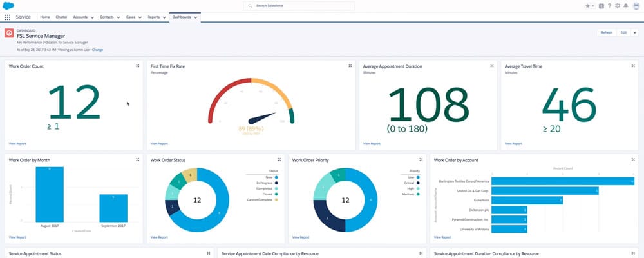This screenshot has height=258, width=644.
Task: Open the App Launcher grid icon
Action: coord(7,17)
